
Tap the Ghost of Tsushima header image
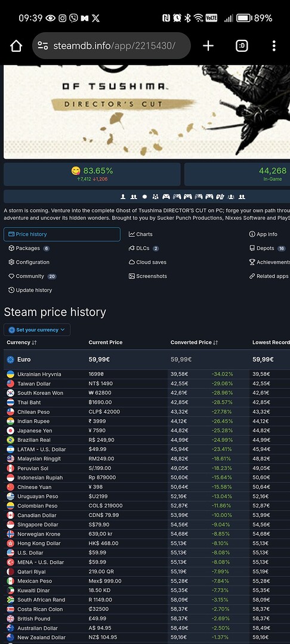coord(147,112)
